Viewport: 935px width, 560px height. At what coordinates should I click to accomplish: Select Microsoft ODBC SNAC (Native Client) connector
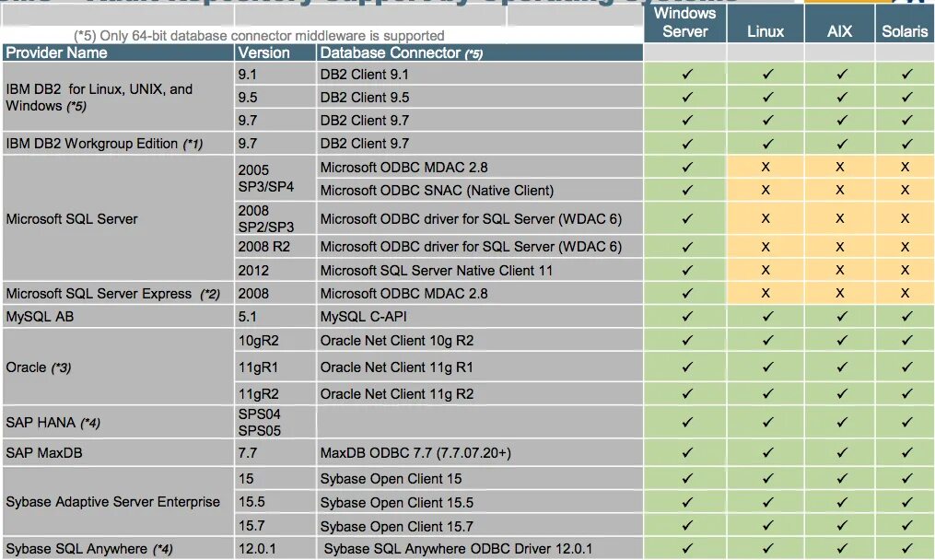click(x=479, y=191)
